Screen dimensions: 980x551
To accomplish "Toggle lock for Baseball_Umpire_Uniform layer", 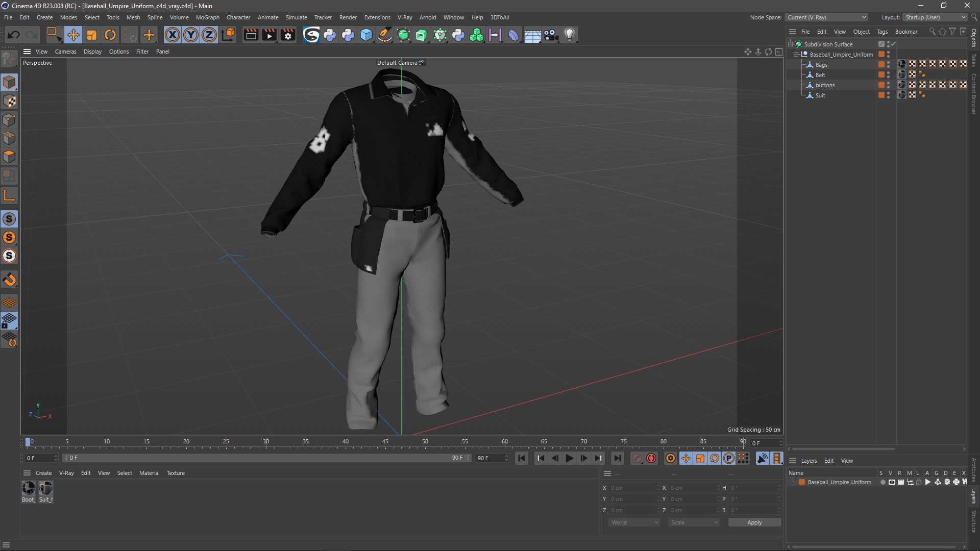I will click(x=919, y=482).
